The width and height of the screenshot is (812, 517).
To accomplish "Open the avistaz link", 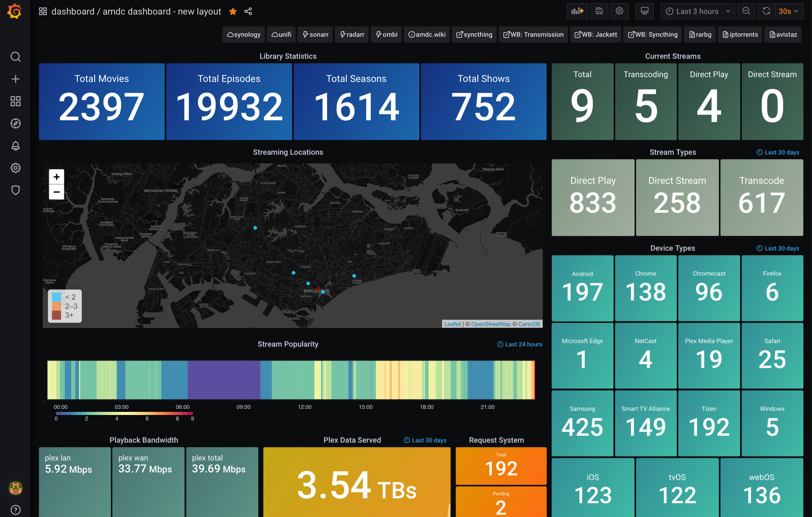I will 783,34.
